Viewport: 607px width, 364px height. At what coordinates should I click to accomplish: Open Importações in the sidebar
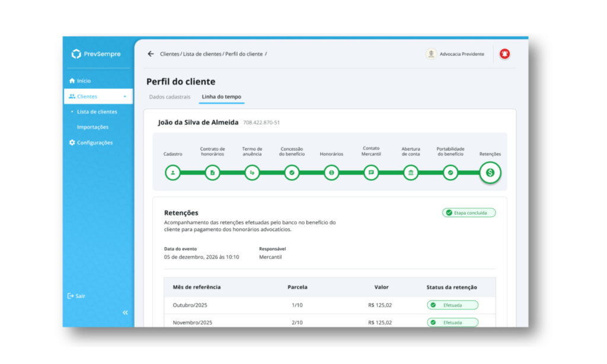click(92, 127)
